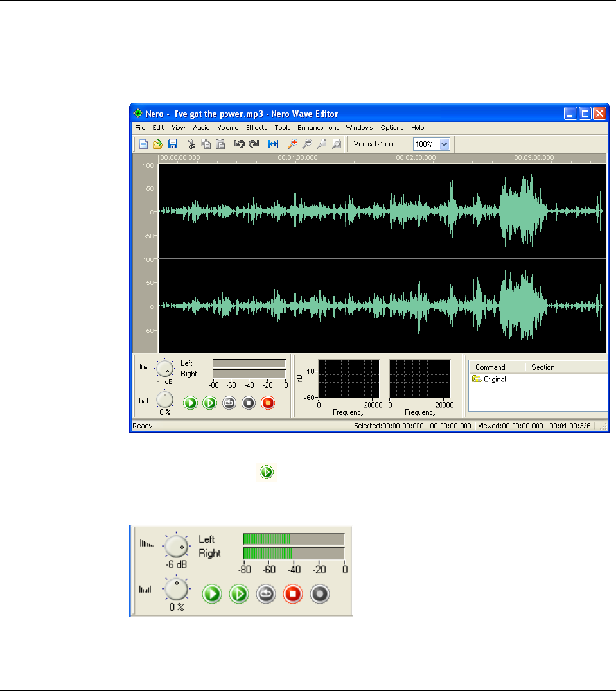Maximize the Nero Wave Editor window
The width and height of the screenshot is (616, 691).
[585, 114]
